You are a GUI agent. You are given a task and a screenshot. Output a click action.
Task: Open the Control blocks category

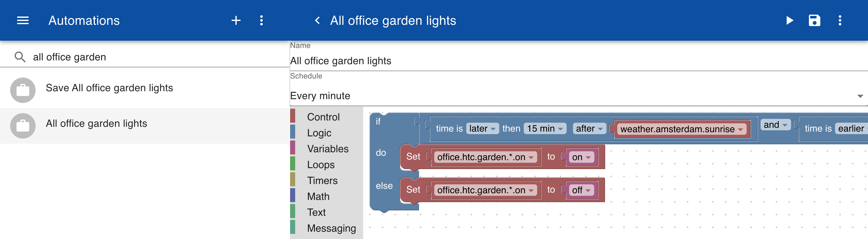pyautogui.click(x=323, y=117)
